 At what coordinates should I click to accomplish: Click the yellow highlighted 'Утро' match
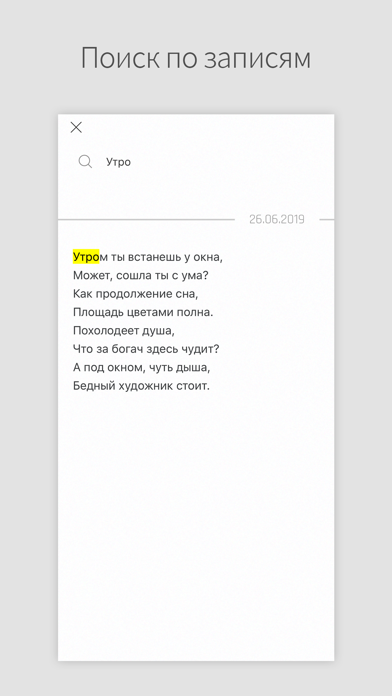86,257
